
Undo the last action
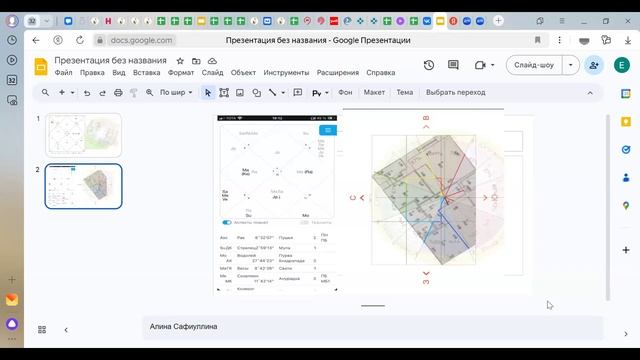[x=87, y=93]
